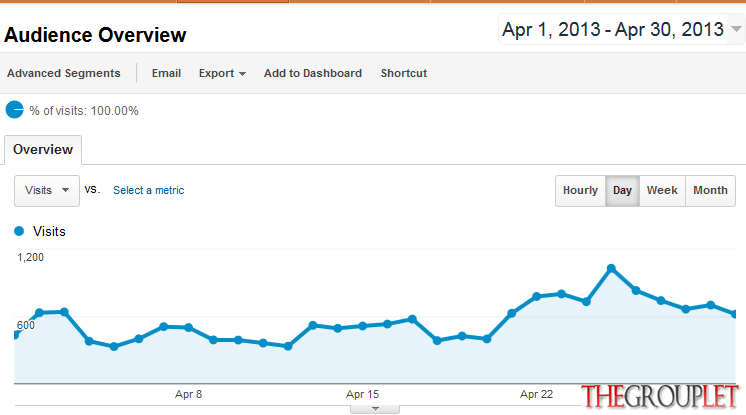
Task: Click the Select a metric link
Action: pos(148,190)
